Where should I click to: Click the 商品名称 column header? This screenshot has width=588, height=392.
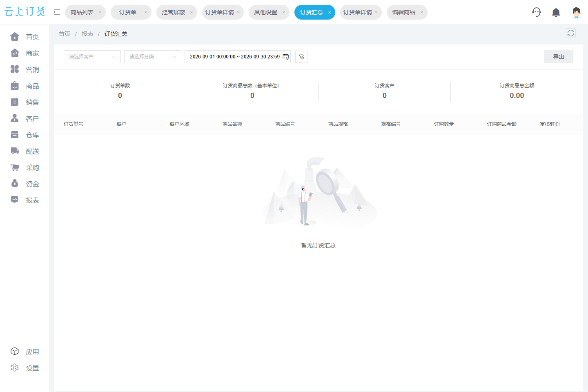[x=232, y=124]
